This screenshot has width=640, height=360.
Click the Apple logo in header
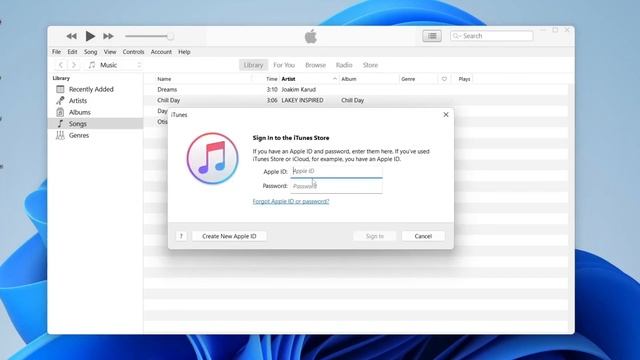point(311,36)
